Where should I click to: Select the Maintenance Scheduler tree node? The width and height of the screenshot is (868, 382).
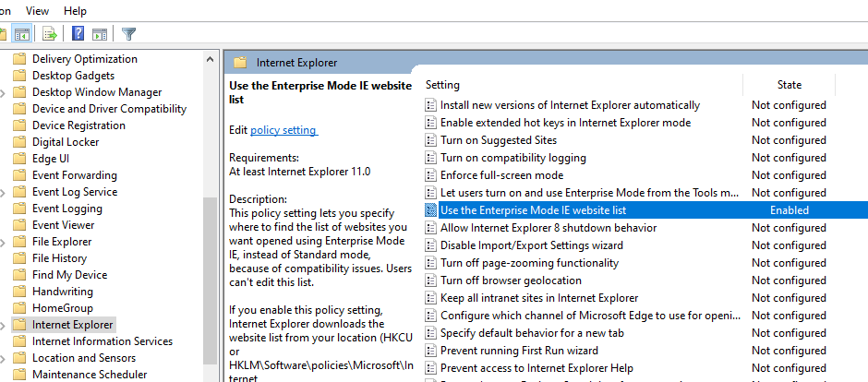pos(90,375)
